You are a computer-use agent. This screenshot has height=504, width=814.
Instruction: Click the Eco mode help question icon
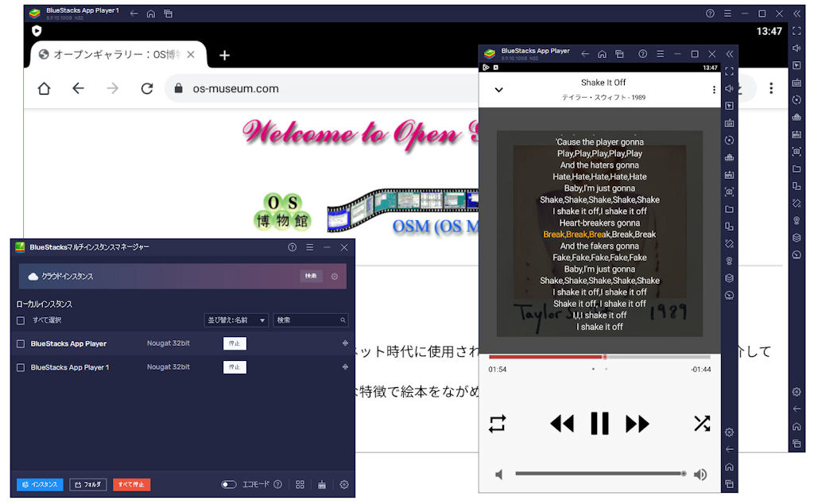[x=277, y=484]
